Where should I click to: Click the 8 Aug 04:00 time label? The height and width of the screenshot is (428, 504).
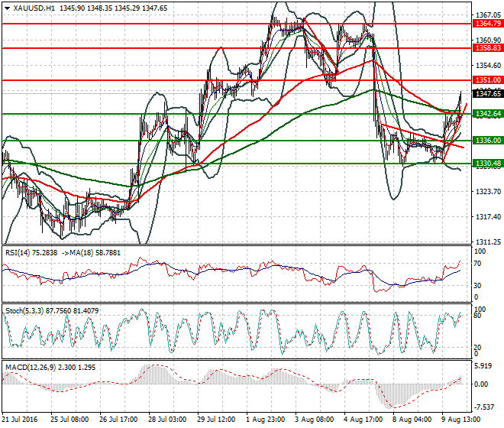(412, 420)
